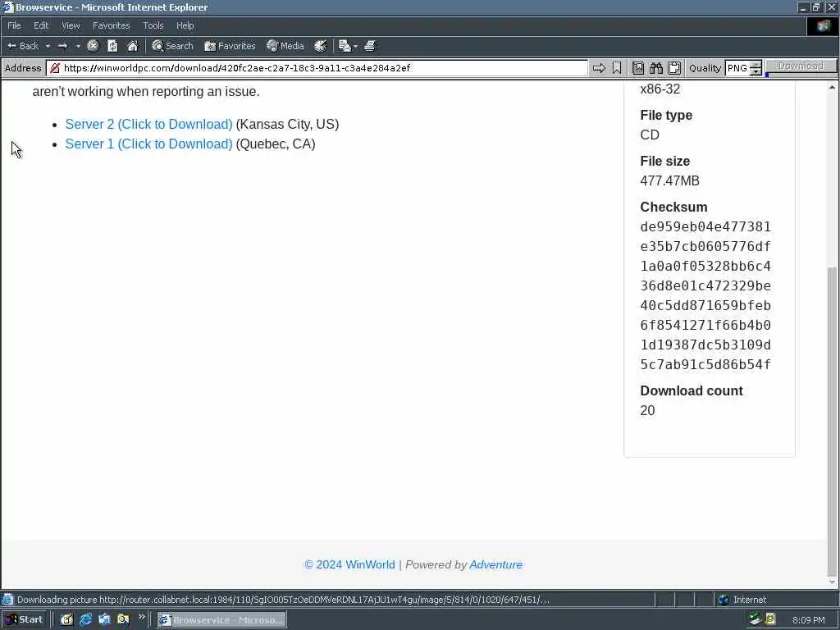
Task: Open the Help menu
Action: coord(185,25)
